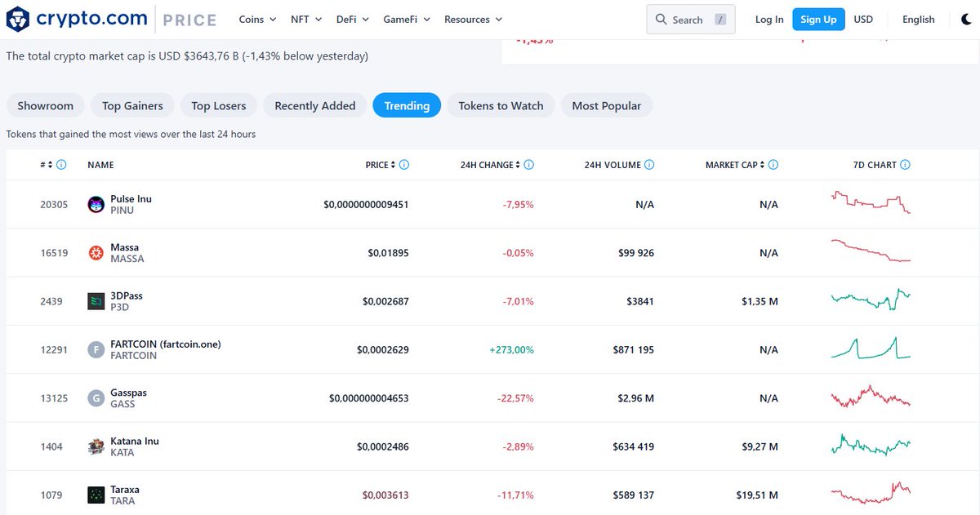Switch to the Top Gainers tab
The height and width of the screenshot is (515, 980).
(132, 105)
